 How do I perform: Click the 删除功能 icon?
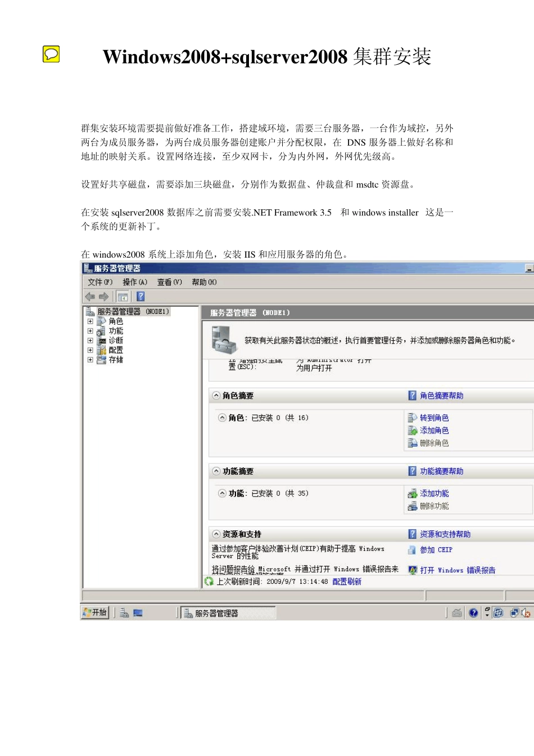tap(413, 506)
